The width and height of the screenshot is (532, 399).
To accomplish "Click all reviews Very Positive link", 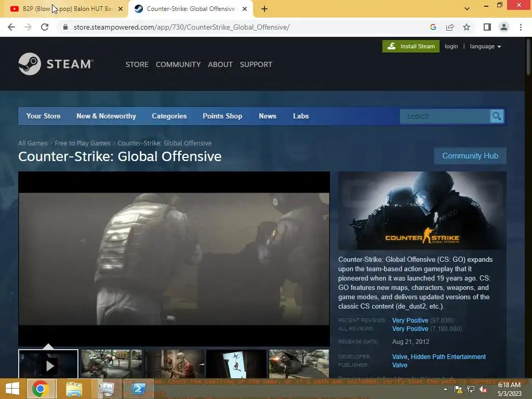I will [410, 329].
